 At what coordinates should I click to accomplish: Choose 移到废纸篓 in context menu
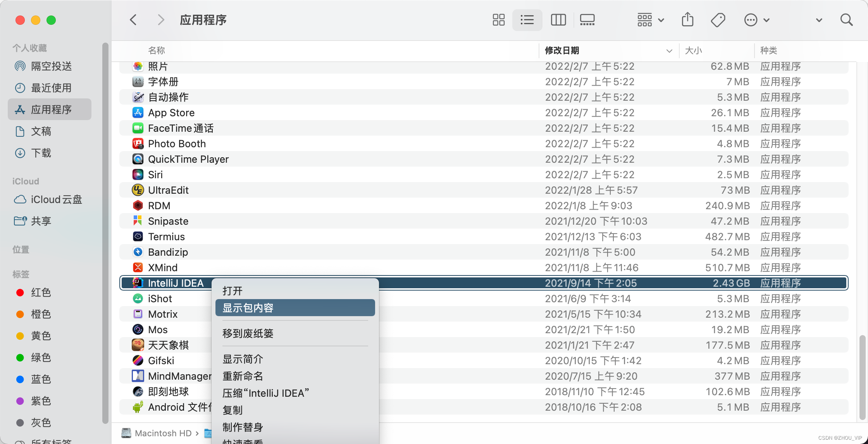click(x=248, y=333)
